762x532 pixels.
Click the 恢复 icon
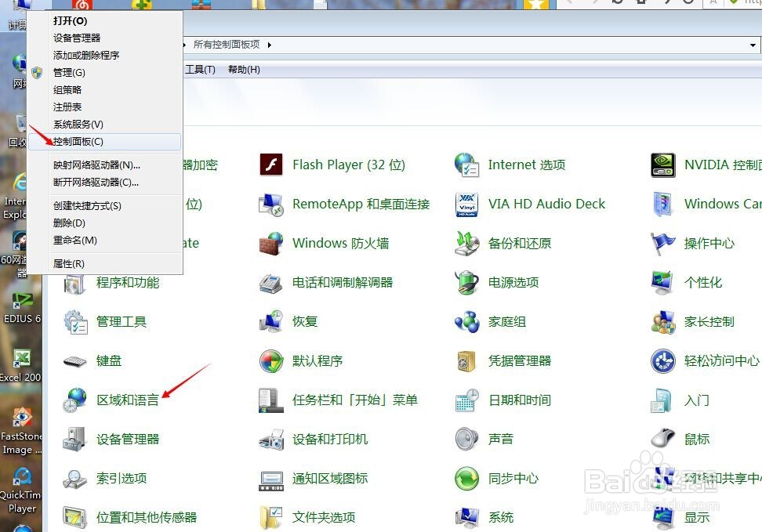click(270, 322)
